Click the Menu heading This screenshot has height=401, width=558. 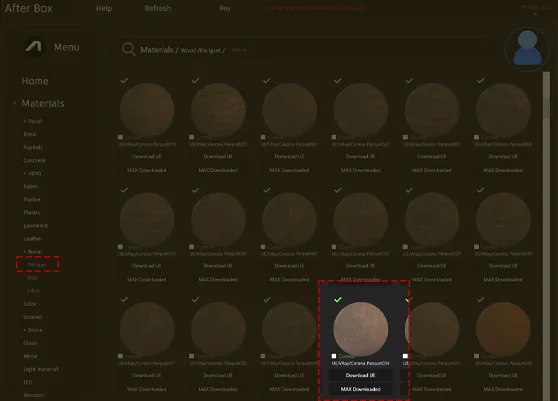pos(67,47)
